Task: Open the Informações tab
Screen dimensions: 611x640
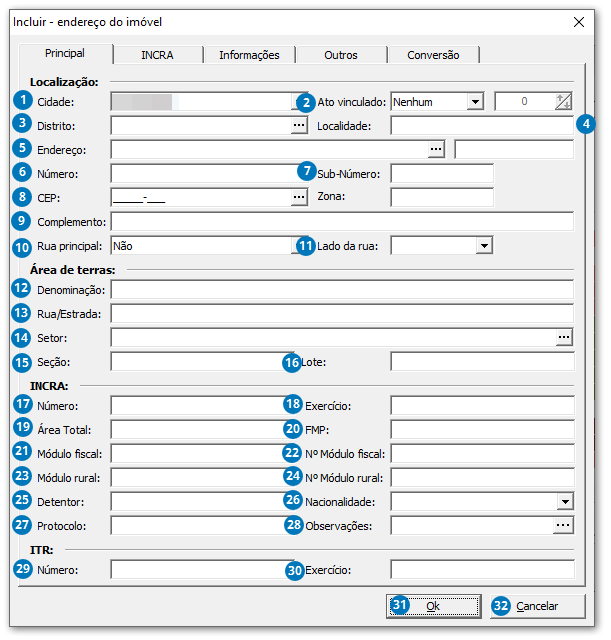Action: tap(249, 55)
